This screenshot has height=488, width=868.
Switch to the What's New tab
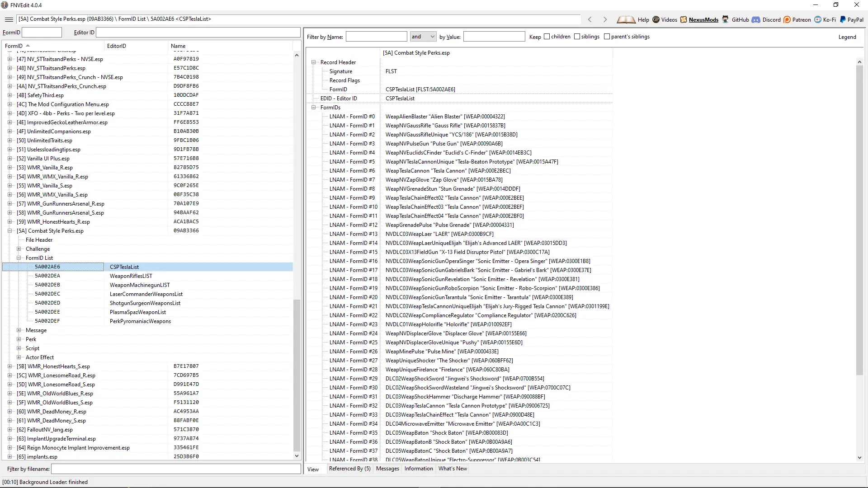click(453, 469)
